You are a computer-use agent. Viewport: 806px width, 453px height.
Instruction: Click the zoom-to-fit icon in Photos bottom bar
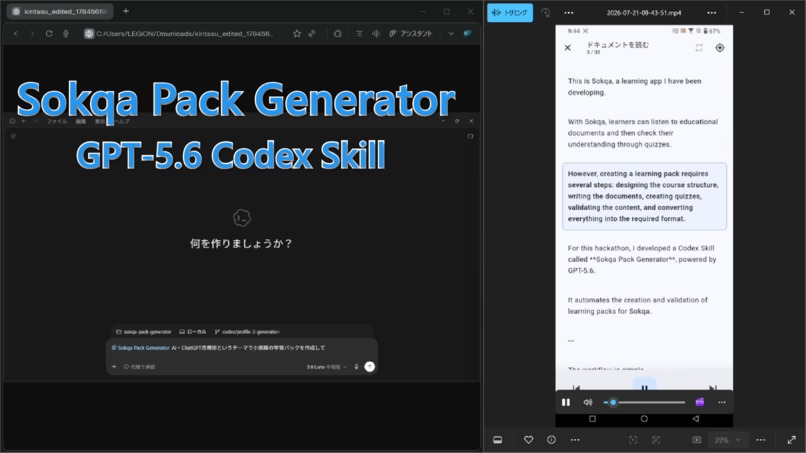point(633,440)
